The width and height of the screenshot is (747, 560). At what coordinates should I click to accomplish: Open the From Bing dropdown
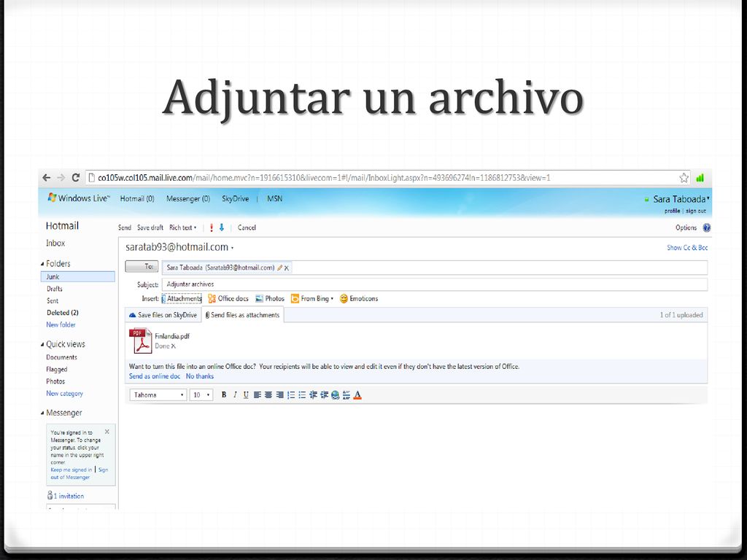312,298
